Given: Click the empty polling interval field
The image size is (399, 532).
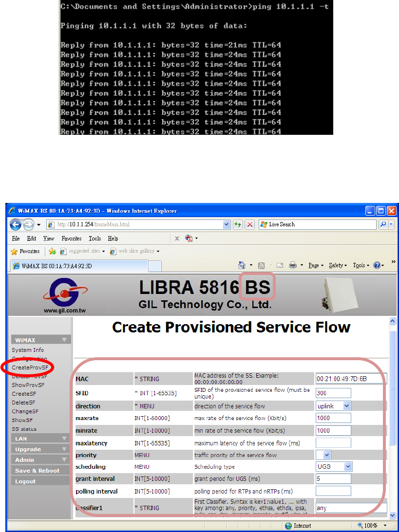Looking at the screenshot, I should point(333,491).
